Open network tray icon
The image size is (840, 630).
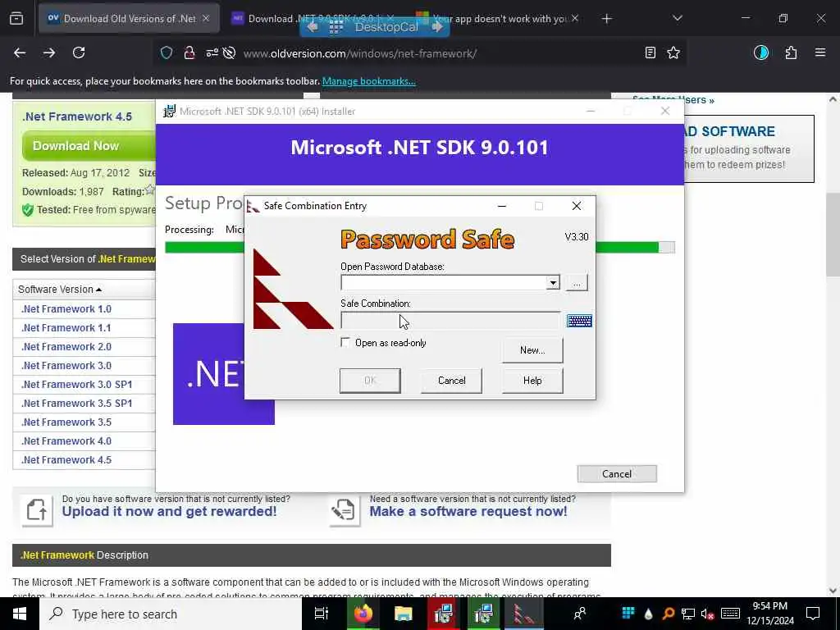[x=688, y=614]
